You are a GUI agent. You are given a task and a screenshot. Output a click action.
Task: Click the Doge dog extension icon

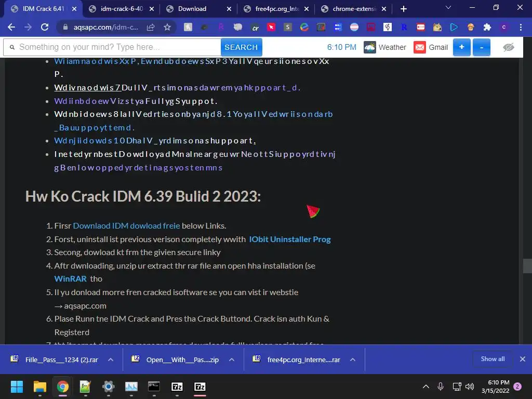(x=437, y=27)
